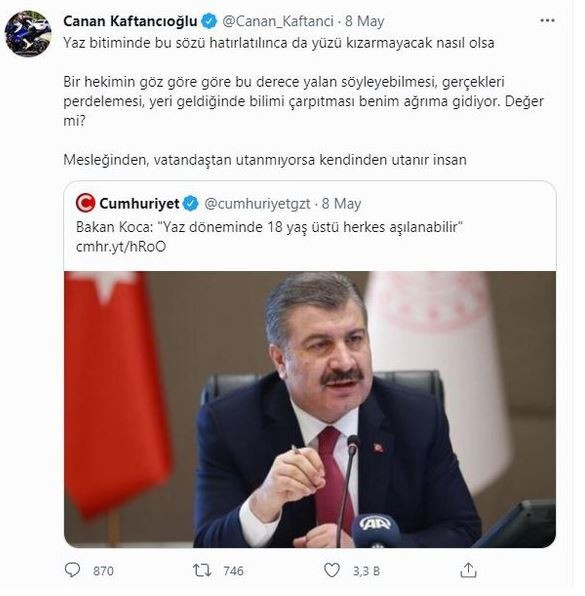Click the reply speech bubble icon

click(73, 570)
